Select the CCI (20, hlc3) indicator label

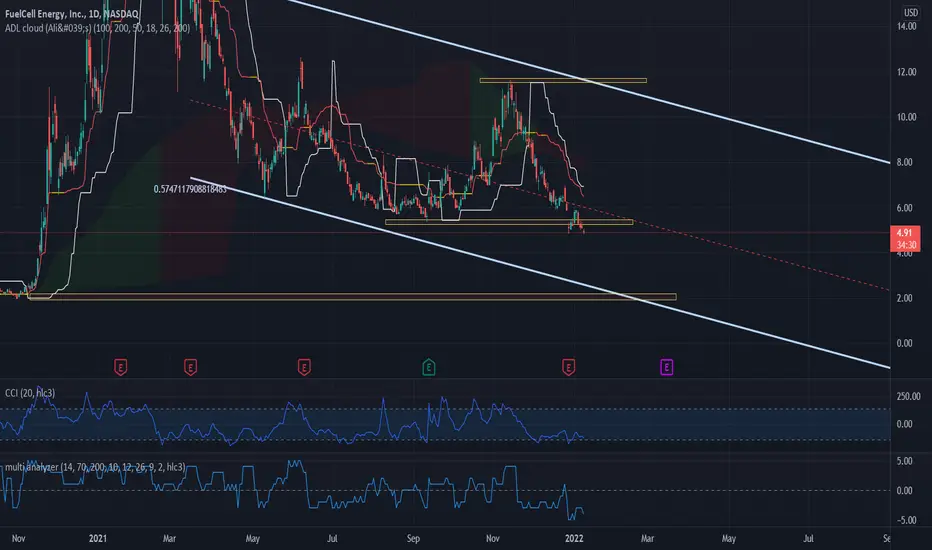(x=30, y=393)
